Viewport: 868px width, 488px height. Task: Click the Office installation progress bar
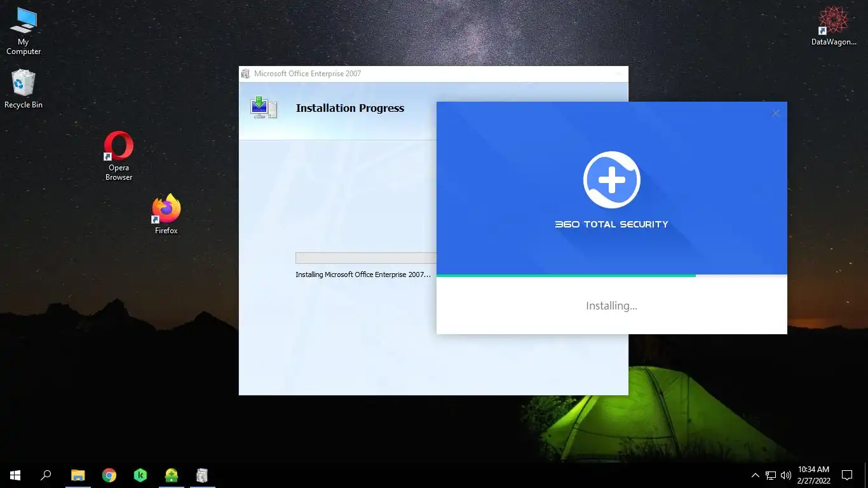[366, 258]
